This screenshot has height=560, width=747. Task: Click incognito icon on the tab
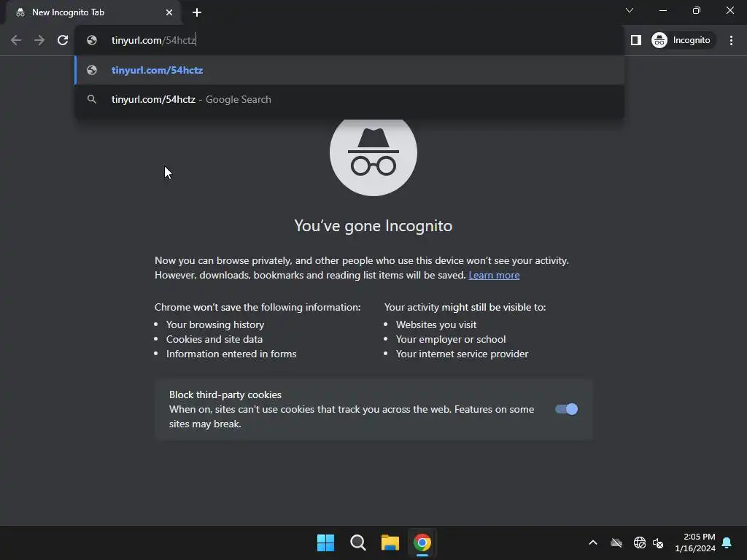[x=20, y=12]
